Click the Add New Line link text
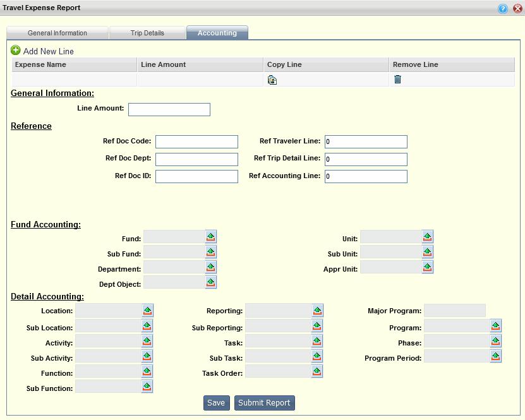Image resolution: width=525 pixels, height=420 pixels. 49,51
